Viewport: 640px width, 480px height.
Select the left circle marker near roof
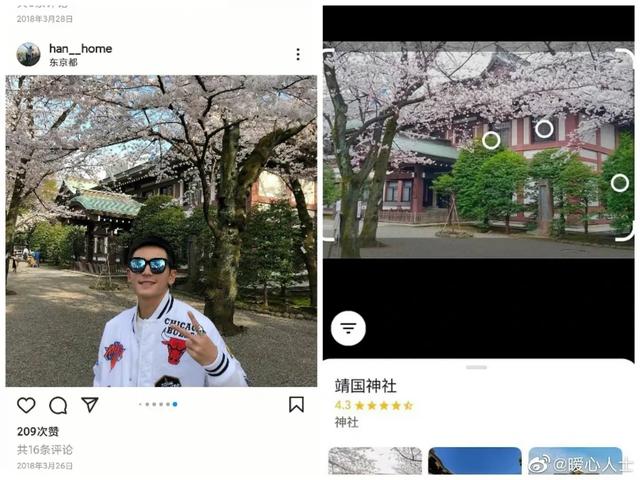click(491, 140)
